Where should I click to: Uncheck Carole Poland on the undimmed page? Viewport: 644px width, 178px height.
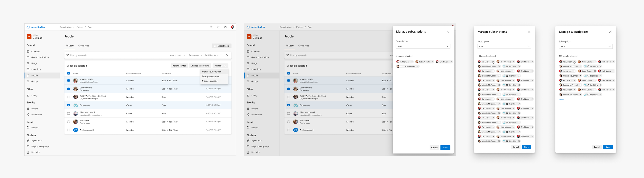click(69, 89)
